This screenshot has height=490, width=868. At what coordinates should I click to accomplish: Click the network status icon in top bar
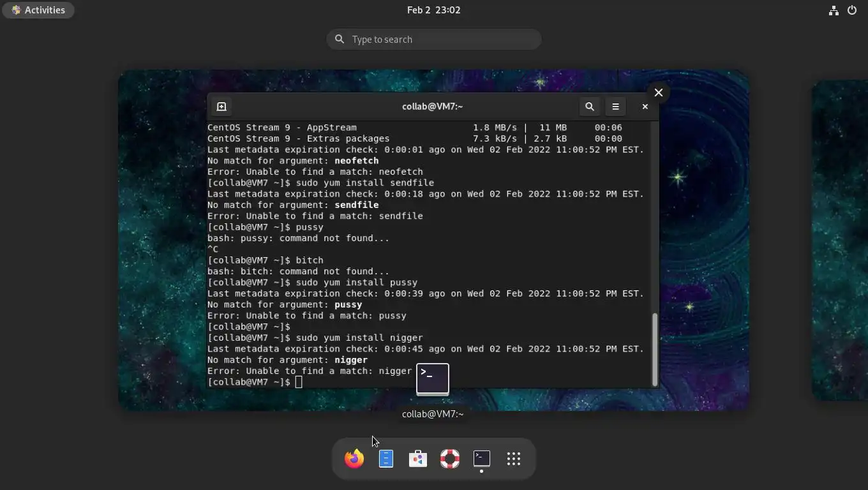coord(834,10)
